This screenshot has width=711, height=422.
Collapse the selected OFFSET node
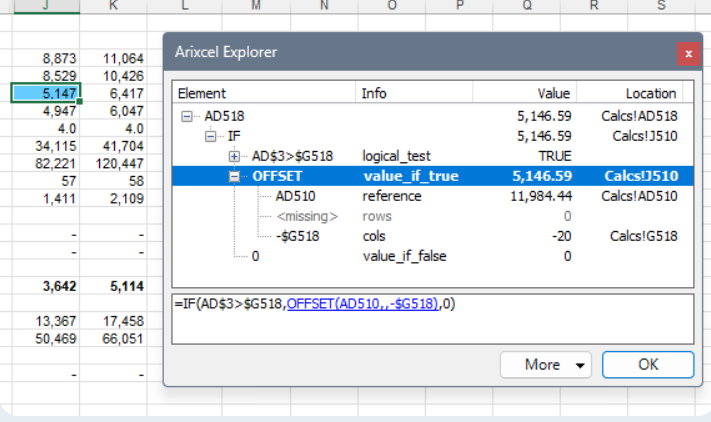235,176
